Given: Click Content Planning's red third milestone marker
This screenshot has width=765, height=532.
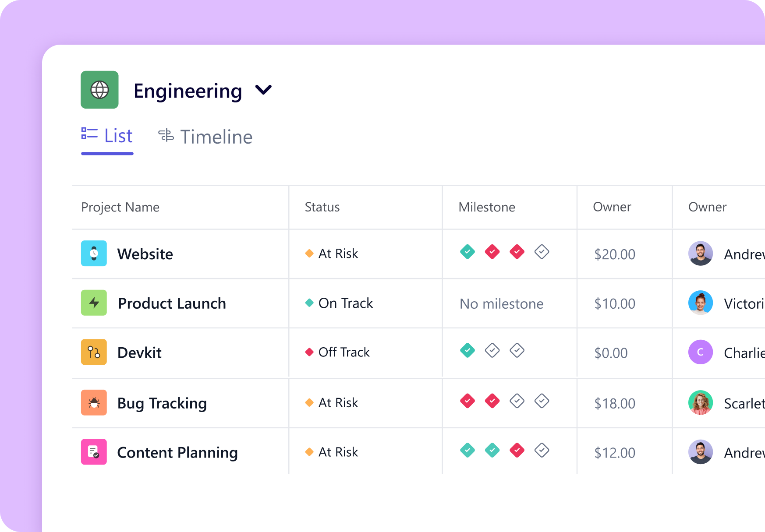Looking at the screenshot, I should click(517, 450).
